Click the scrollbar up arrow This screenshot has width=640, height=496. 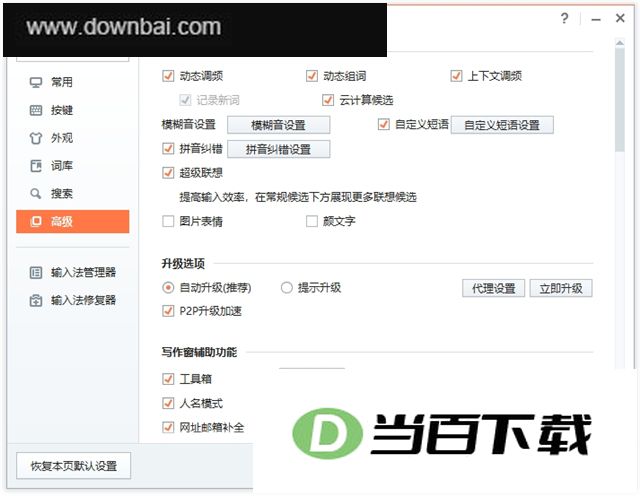[620, 42]
